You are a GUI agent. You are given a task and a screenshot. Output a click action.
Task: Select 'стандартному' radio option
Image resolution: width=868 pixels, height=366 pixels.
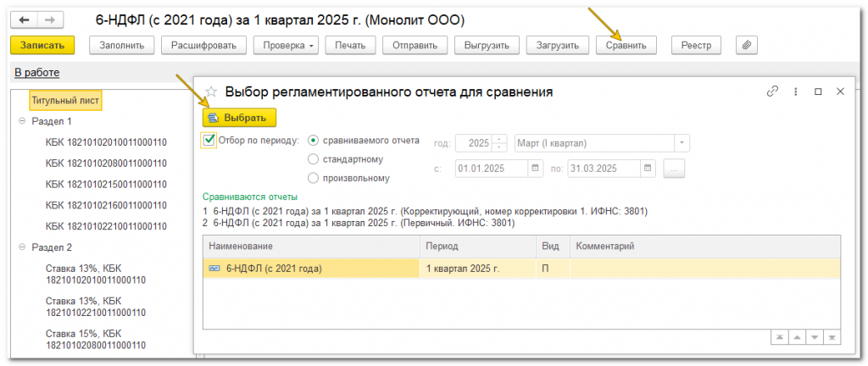coord(313,159)
